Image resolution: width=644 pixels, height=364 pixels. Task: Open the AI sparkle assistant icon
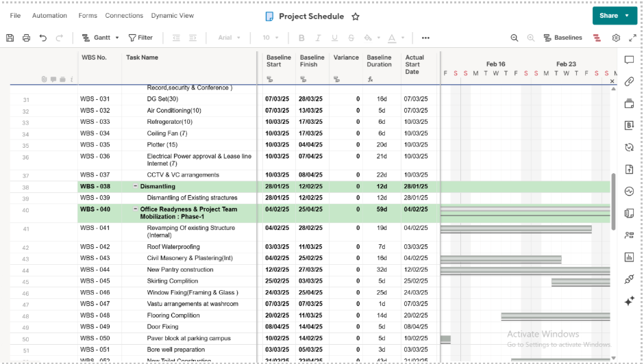tap(629, 301)
